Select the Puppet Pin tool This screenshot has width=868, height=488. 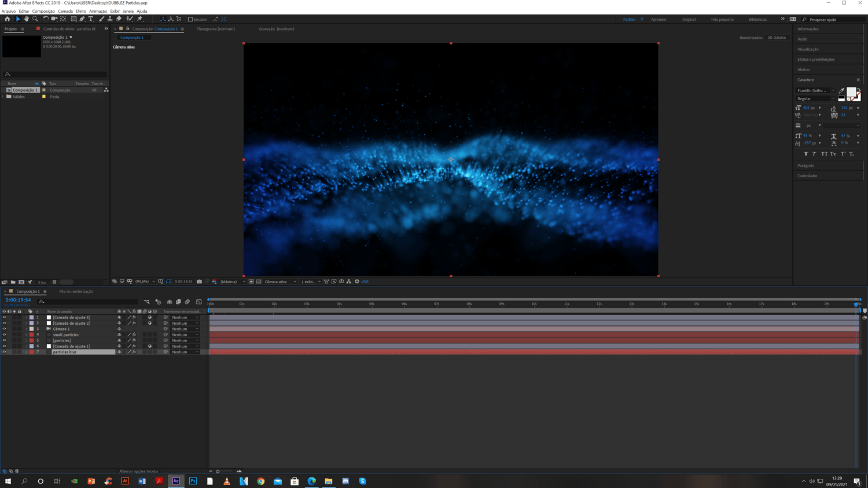pos(139,19)
